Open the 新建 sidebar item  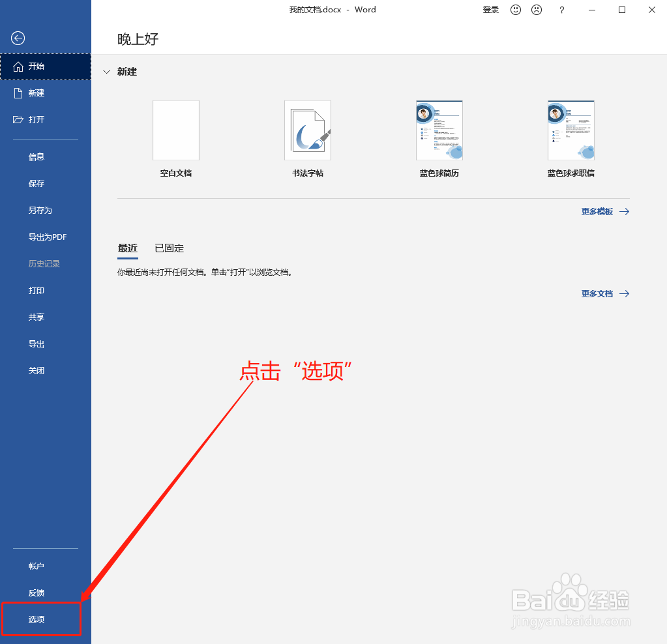pyautogui.click(x=46, y=93)
